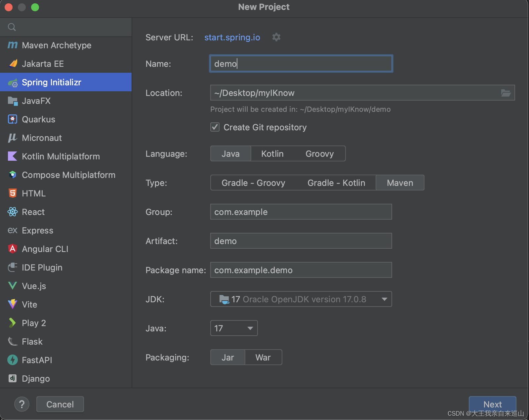Click the Spring Initializr leaf icon
529x420 pixels.
tap(13, 82)
